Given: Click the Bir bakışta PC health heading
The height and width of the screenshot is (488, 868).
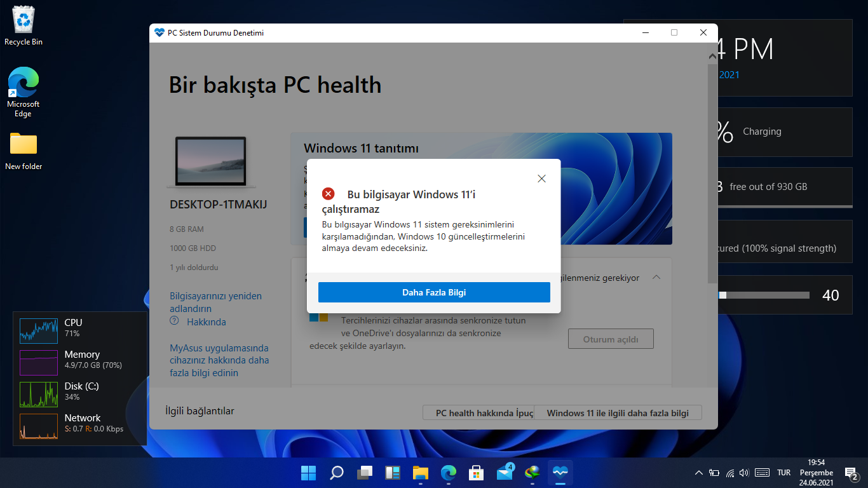Looking at the screenshot, I should (275, 85).
